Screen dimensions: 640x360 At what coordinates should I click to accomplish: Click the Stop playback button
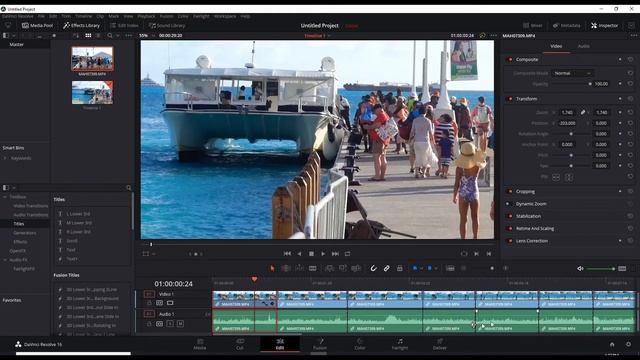point(311,254)
